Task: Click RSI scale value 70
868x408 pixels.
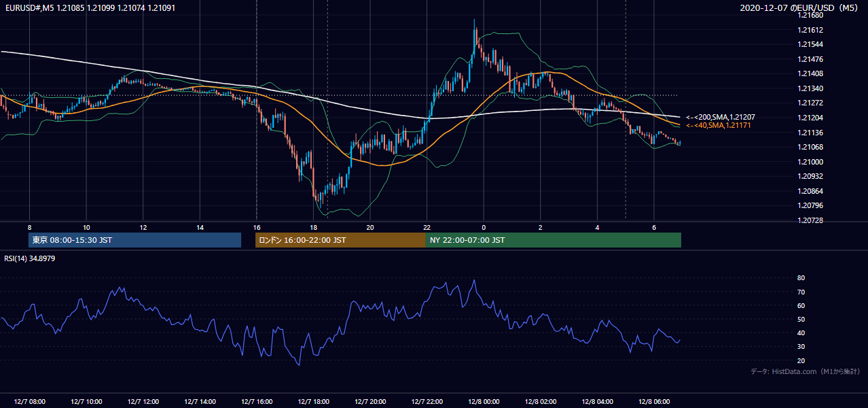Action: [801, 292]
